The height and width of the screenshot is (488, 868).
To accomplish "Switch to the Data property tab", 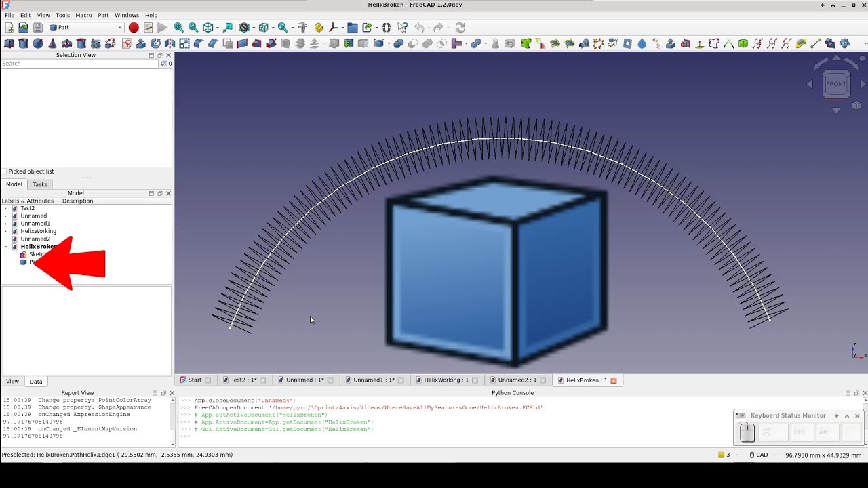I will (36, 382).
